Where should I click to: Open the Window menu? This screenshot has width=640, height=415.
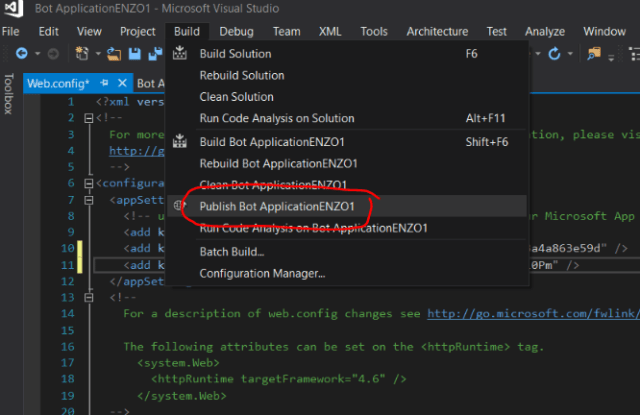[x=604, y=31]
